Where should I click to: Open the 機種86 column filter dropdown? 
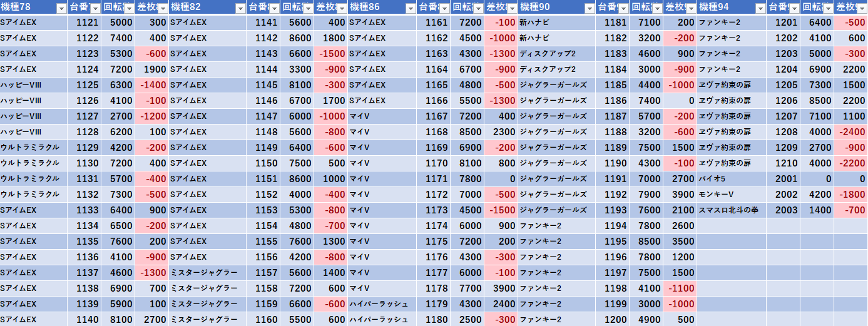click(x=410, y=8)
